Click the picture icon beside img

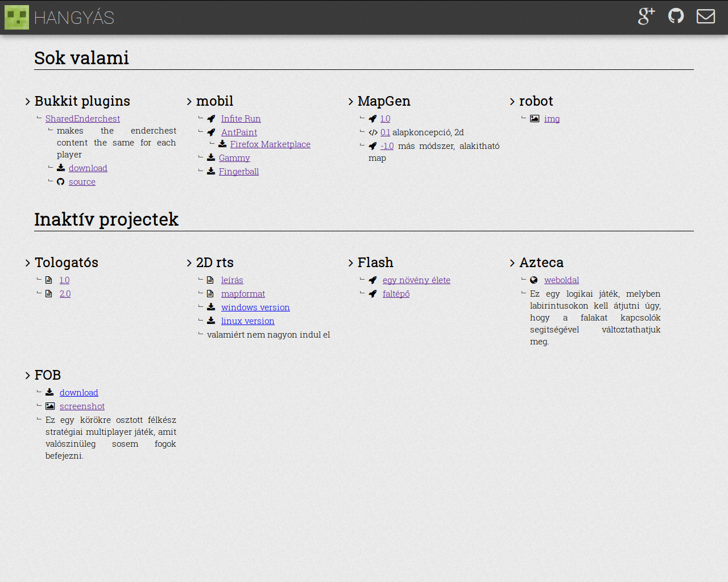[x=535, y=119]
